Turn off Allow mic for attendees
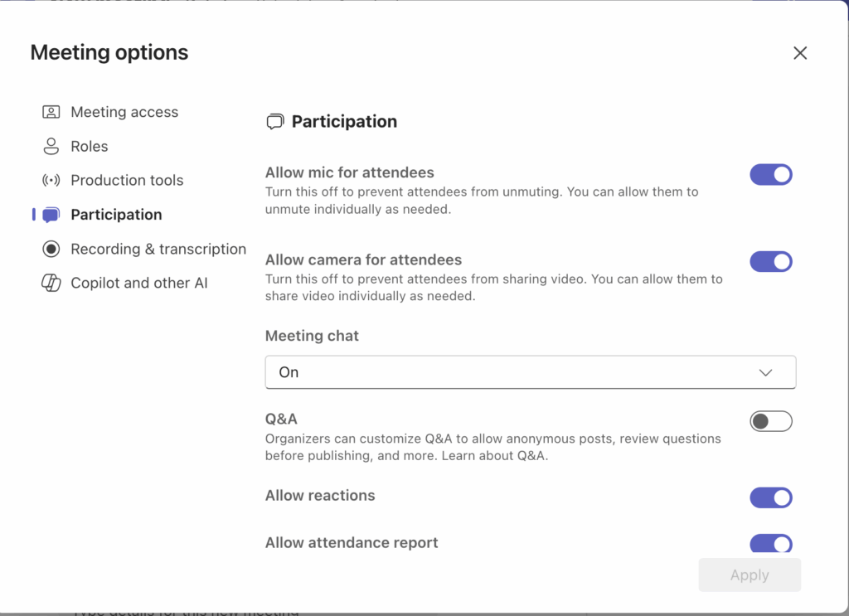The height and width of the screenshot is (616, 849). 771,175
